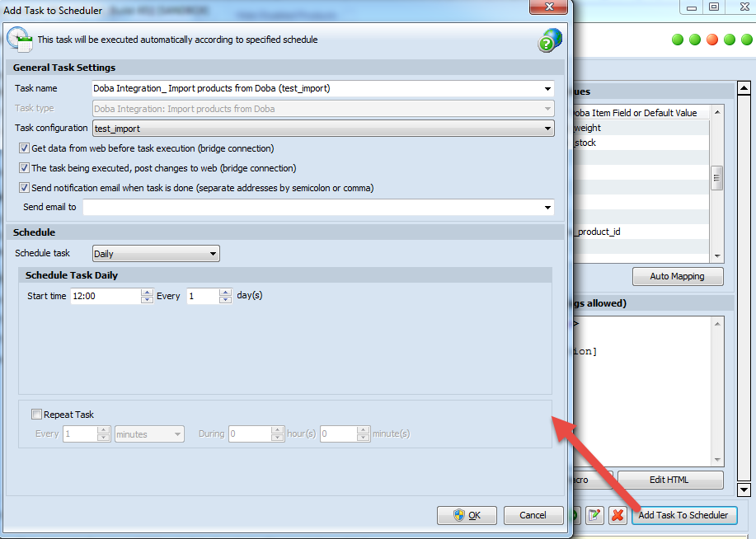Expand the Task name dropdown arrow

[x=547, y=89]
